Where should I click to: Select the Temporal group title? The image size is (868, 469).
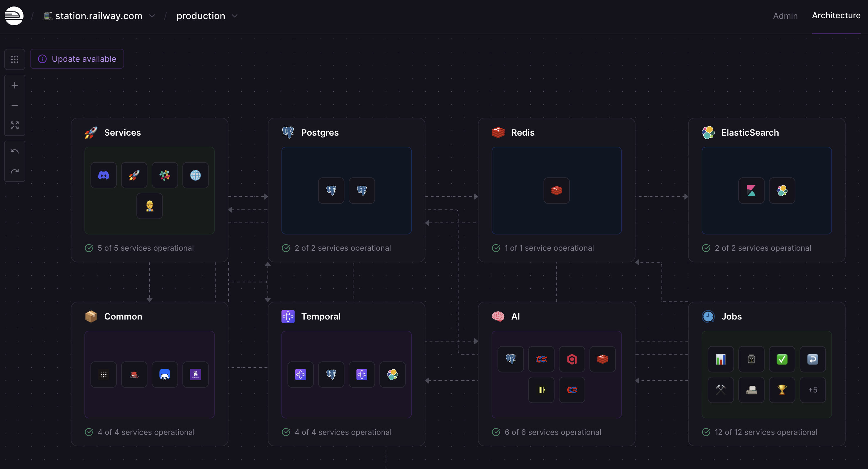click(x=321, y=316)
